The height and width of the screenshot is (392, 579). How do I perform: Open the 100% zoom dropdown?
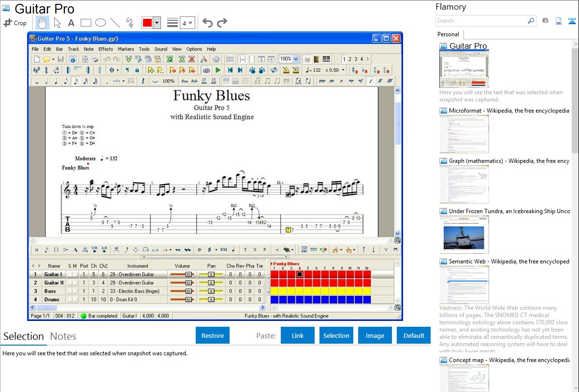pos(296,59)
